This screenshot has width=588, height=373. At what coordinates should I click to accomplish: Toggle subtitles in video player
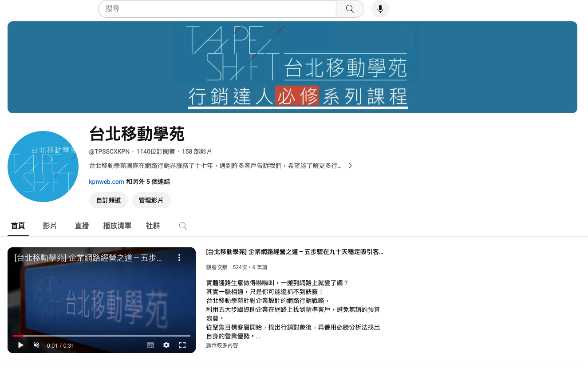pos(150,345)
